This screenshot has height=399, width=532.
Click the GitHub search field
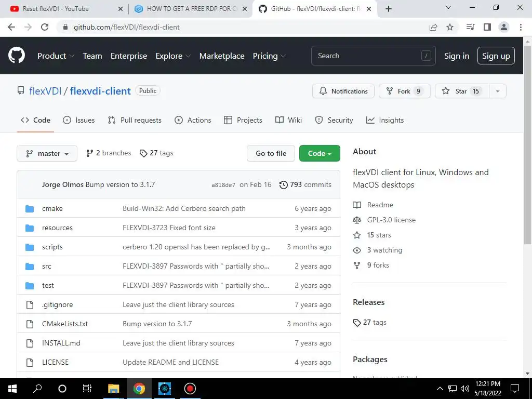pos(373,56)
